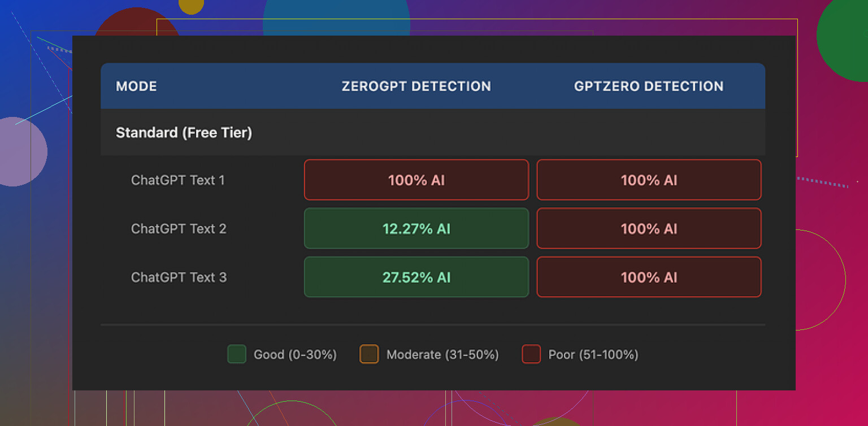Click GPTZero 100% AI result for Text 2
Viewport: 868px width, 426px height.
click(649, 229)
